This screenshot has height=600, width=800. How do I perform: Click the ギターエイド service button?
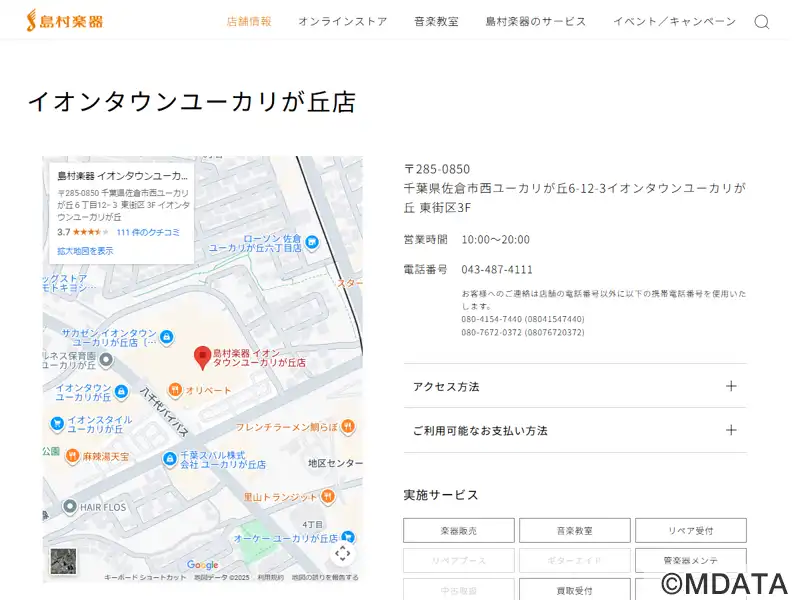[574, 560]
